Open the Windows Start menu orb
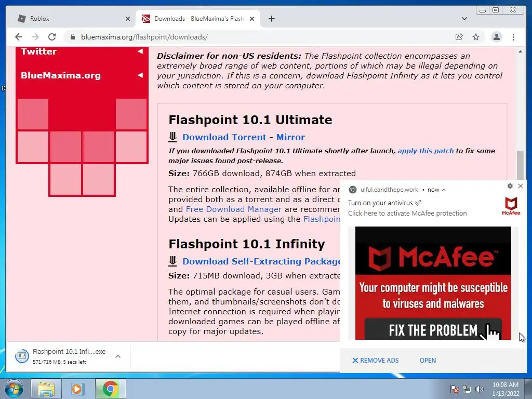532x399 pixels. click(x=14, y=389)
